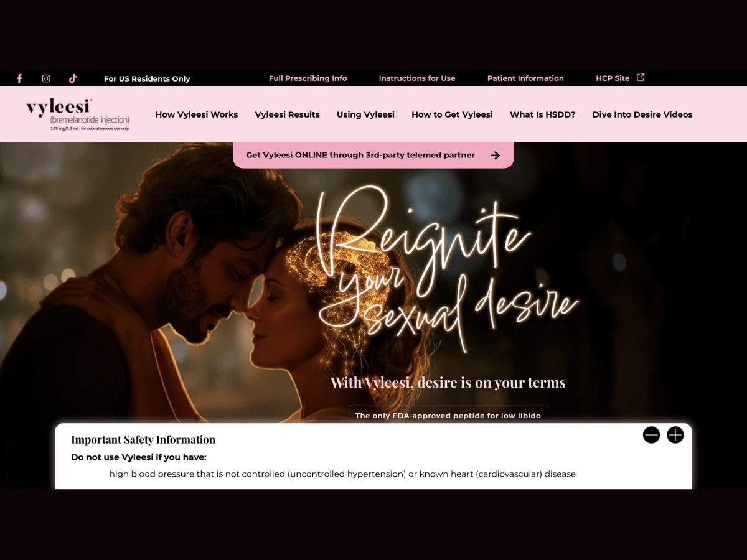Select Using Vyleesi menu item

coord(365,114)
